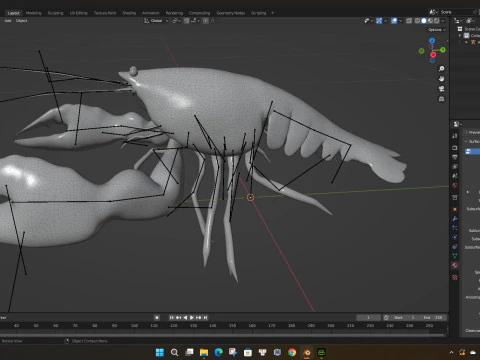The height and width of the screenshot is (360, 480).
Task: Switch to solid viewport shading
Action: click(x=424, y=21)
